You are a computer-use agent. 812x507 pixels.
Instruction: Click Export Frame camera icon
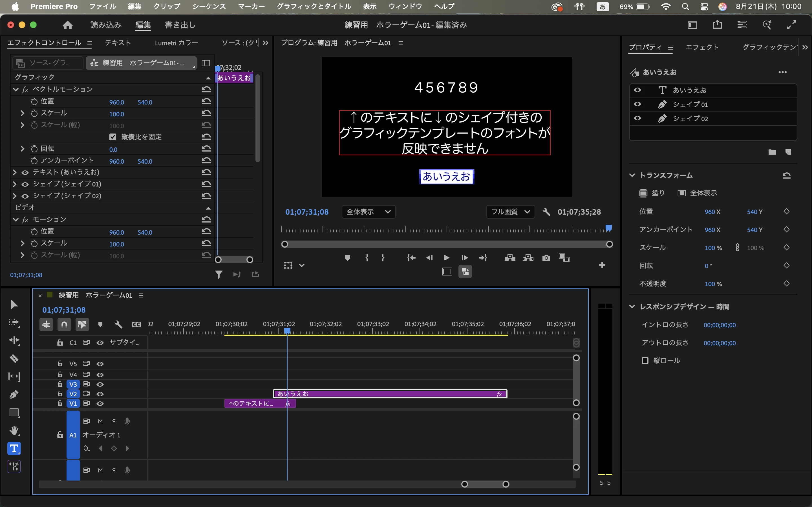click(546, 257)
